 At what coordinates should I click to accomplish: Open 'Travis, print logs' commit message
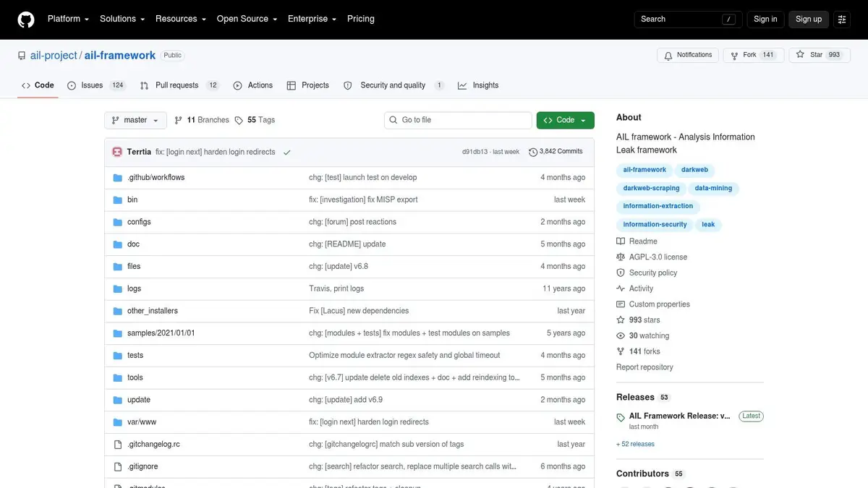coord(336,288)
